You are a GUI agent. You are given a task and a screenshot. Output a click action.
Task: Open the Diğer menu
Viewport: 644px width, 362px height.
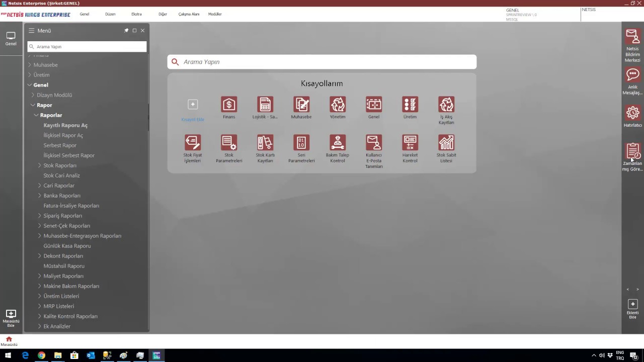(x=163, y=14)
